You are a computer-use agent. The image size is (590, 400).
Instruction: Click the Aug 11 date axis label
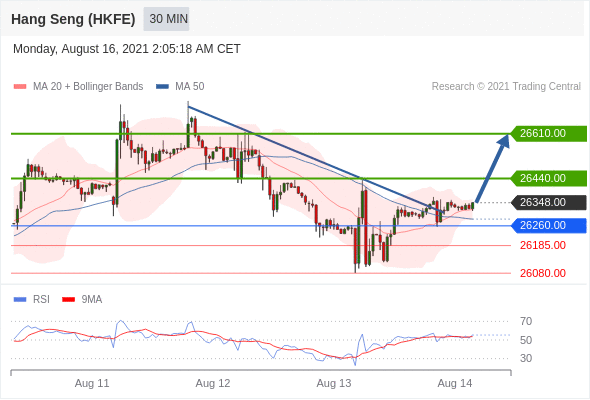(92, 383)
